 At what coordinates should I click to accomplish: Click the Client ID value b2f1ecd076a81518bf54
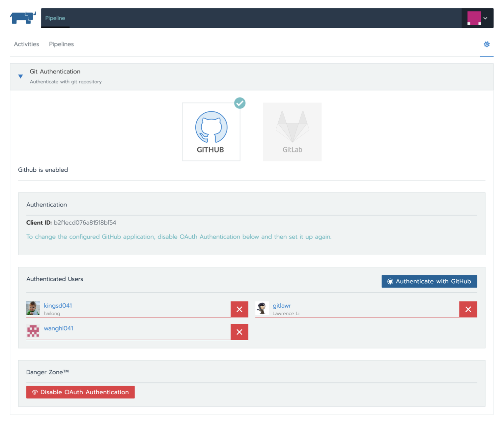point(85,223)
